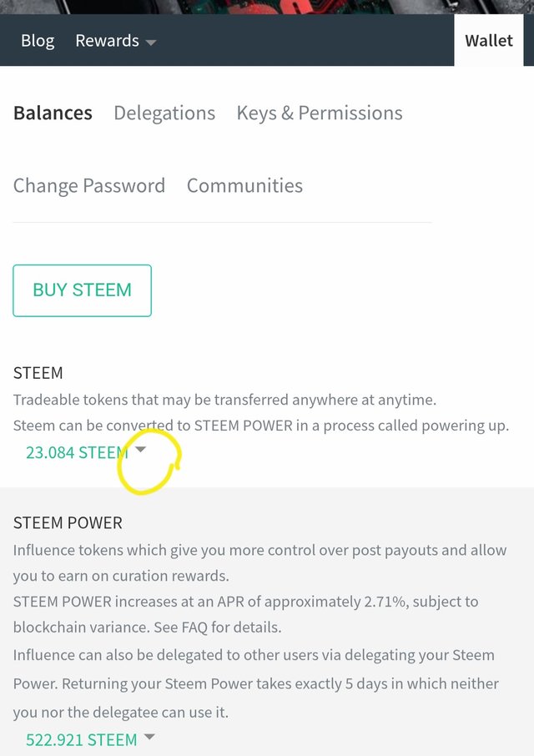534x756 pixels.
Task: Click the 522.921 STEEM power amount
Action: point(82,739)
